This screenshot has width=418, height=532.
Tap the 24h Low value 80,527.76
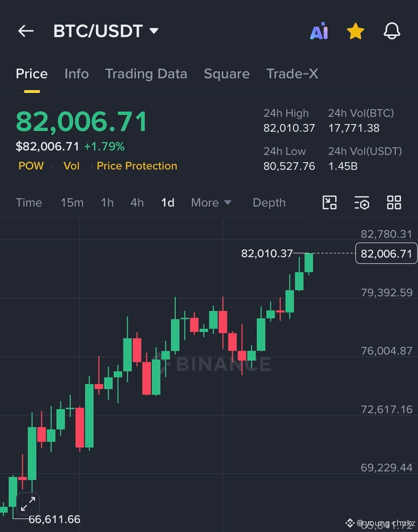289,166
